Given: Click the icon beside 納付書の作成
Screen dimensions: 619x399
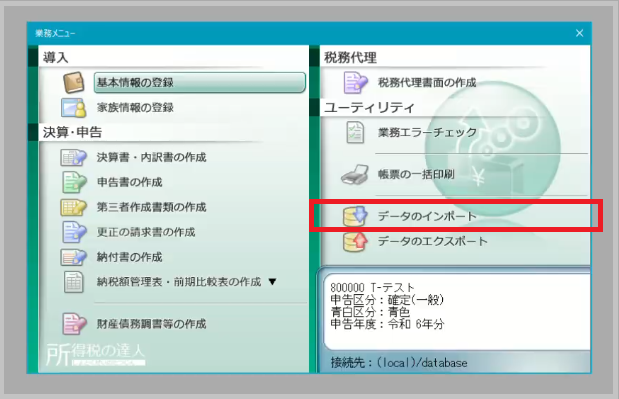Looking at the screenshot, I should click(x=73, y=257).
